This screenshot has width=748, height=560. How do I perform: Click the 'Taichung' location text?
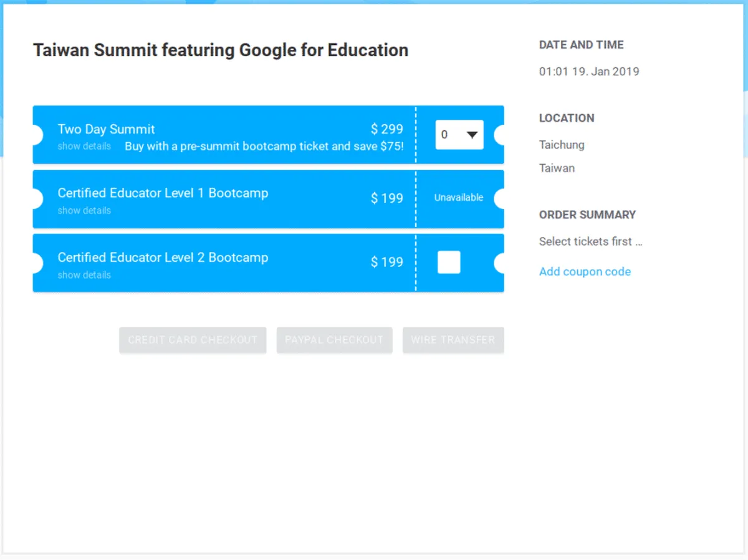coord(562,145)
